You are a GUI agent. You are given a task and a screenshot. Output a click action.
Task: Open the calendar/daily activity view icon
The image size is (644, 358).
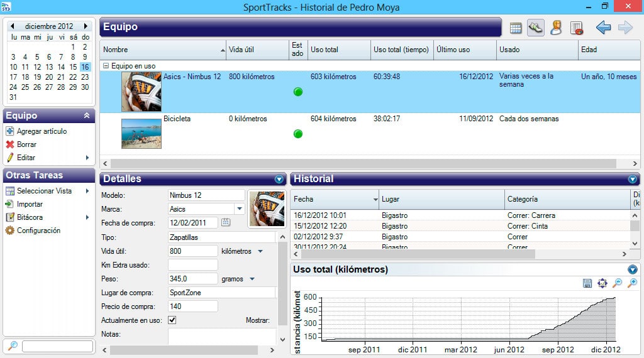(516, 28)
